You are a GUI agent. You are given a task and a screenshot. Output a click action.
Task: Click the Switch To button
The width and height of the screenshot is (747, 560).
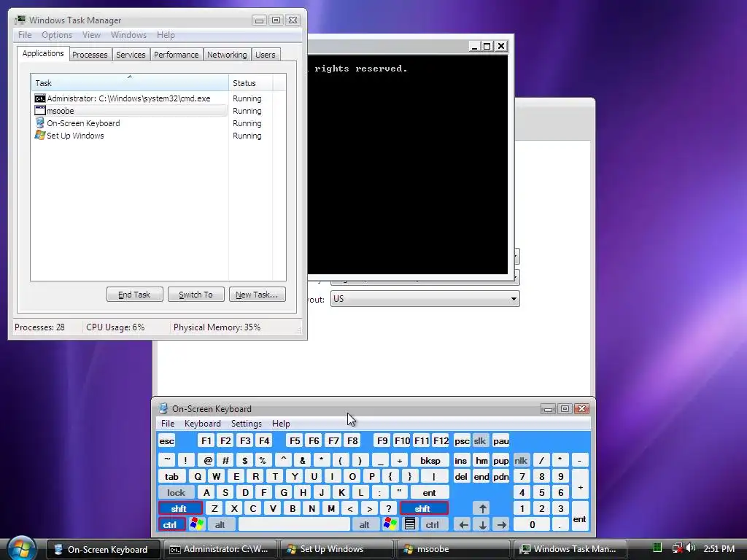196,295
